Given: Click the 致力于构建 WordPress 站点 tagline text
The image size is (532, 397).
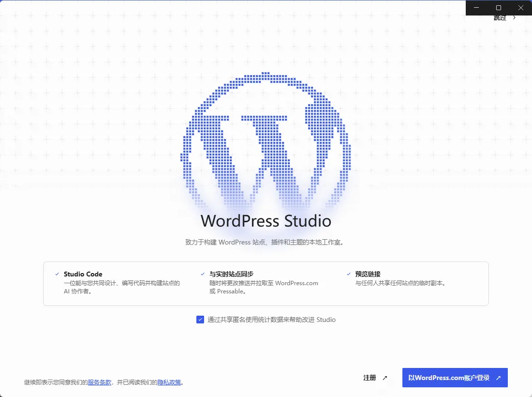Looking at the screenshot, I should 265,242.
